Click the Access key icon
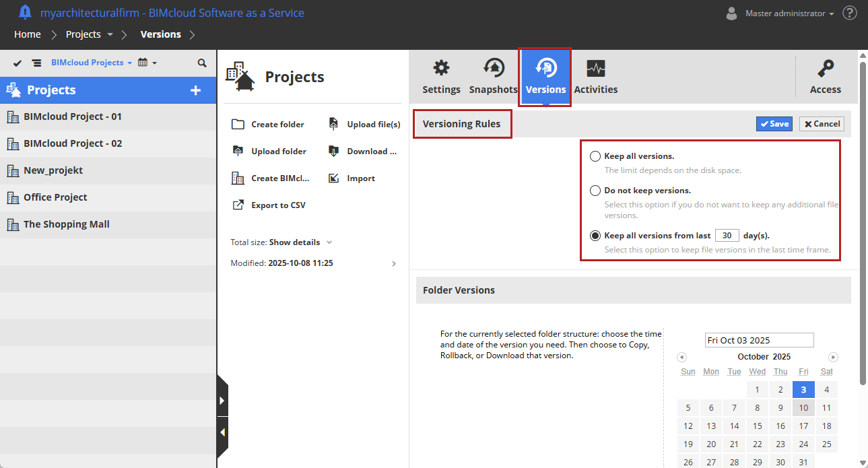868x468 pixels. pos(826,69)
